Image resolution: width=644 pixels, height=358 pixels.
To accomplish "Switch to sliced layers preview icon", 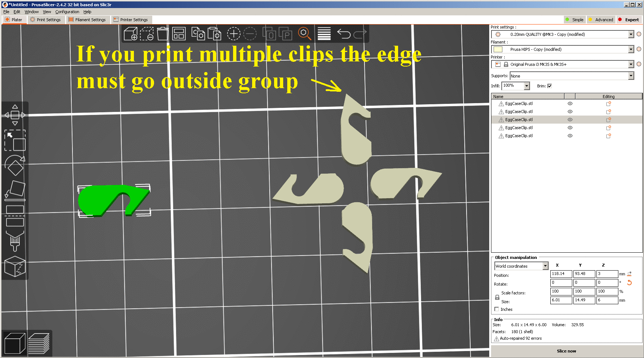I will click(x=39, y=343).
